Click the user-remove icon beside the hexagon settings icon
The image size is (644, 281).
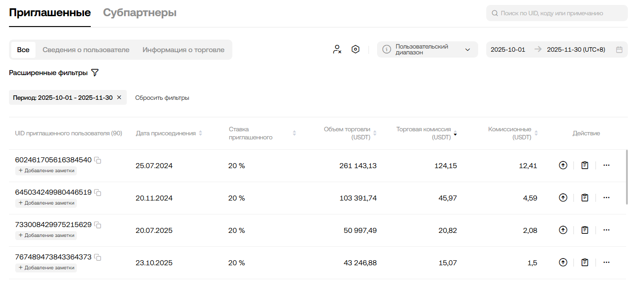337,49
